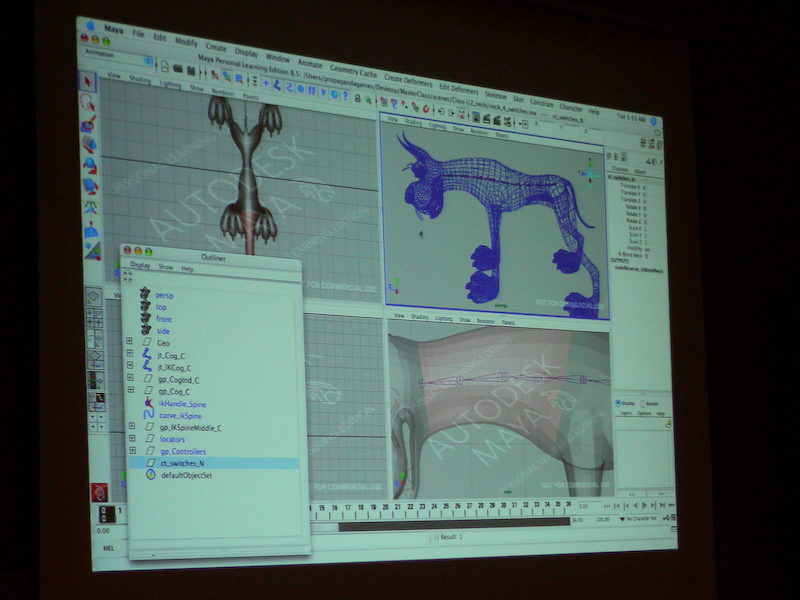This screenshot has height=600, width=800.
Task: Open the File menu
Action: [138, 34]
